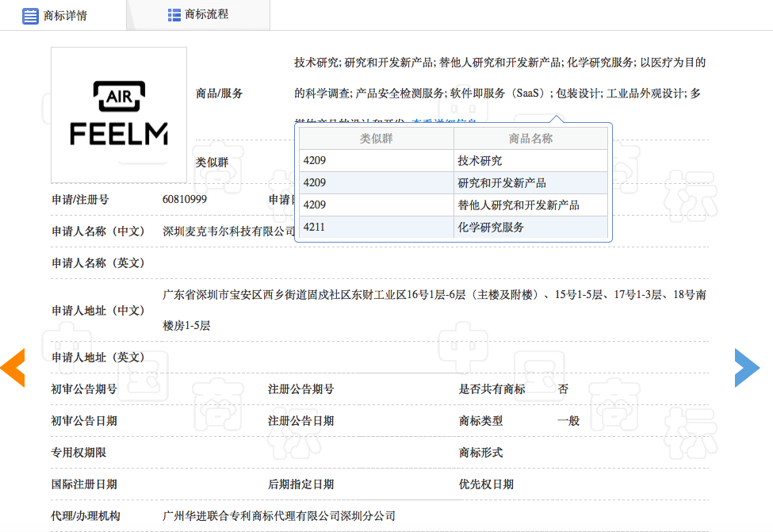Screen dimensions: 773x532
Task: Click the 商标流程 list icon
Action: pyautogui.click(x=174, y=15)
